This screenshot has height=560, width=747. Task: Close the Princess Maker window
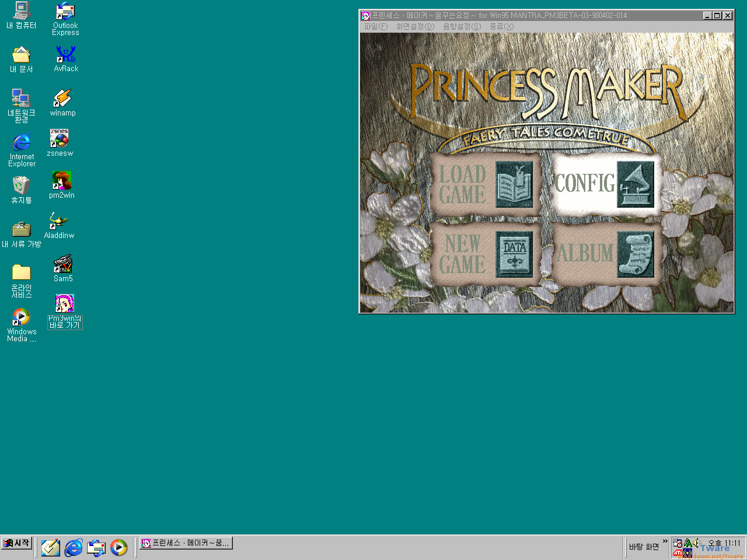click(728, 16)
